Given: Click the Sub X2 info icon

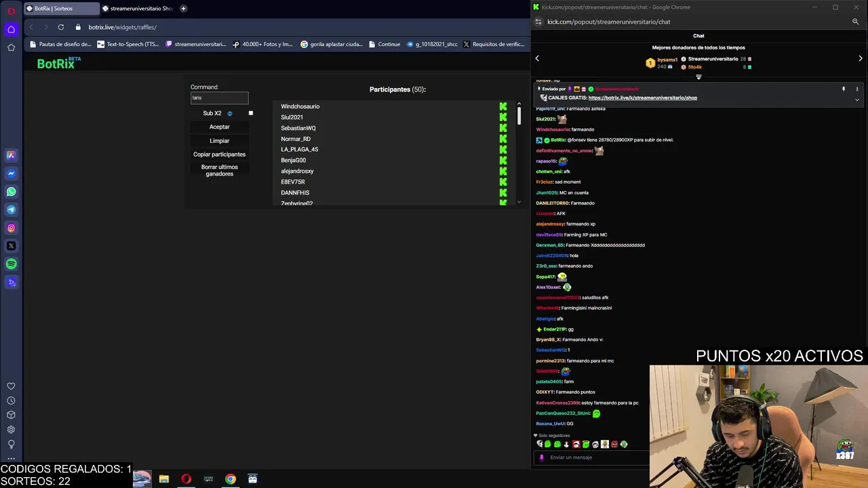Looking at the screenshot, I should (230, 113).
